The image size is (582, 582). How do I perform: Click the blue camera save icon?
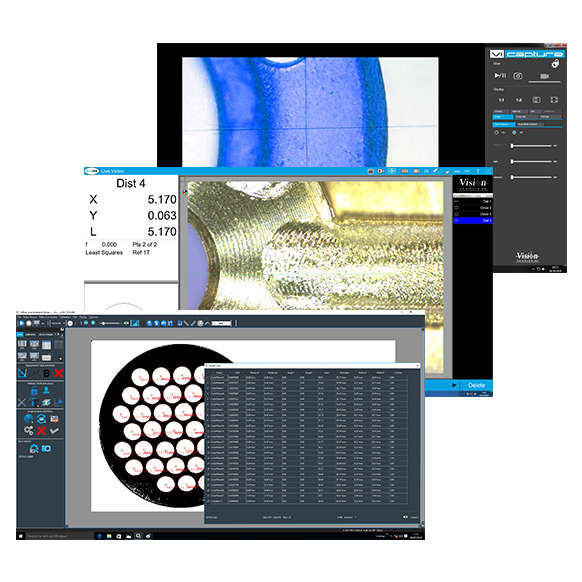pyautogui.click(x=46, y=448)
